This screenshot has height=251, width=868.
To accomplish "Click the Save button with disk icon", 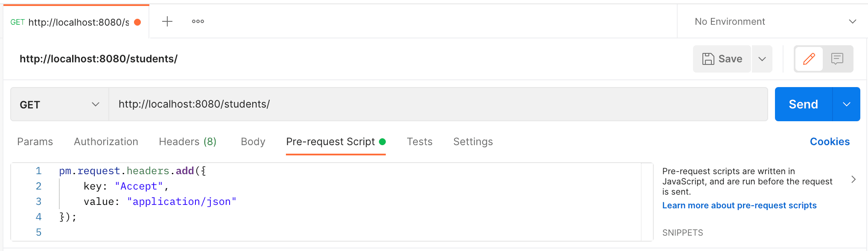I will [722, 58].
